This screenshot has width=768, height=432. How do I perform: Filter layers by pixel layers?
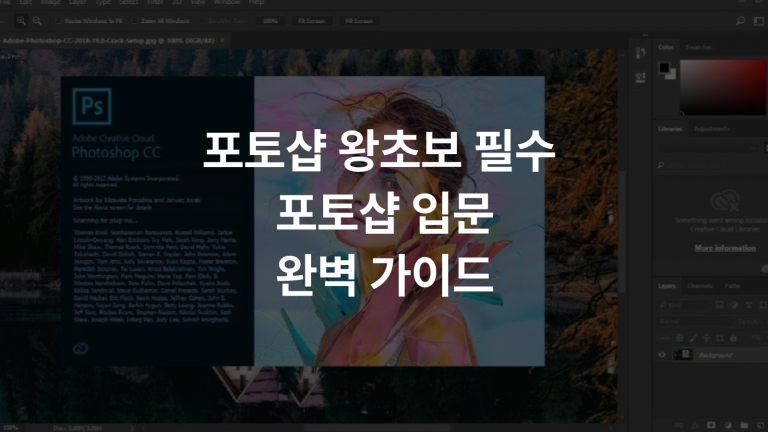click(x=719, y=305)
